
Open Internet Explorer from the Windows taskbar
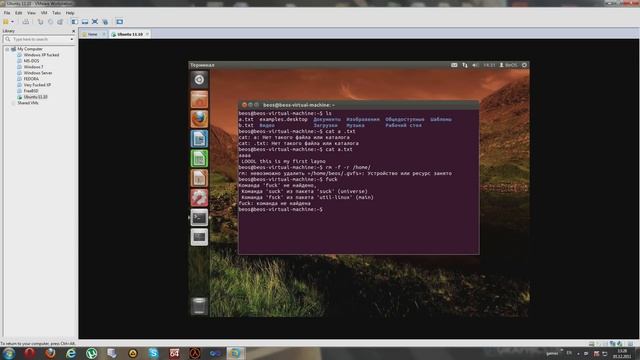(x=71, y=353)
